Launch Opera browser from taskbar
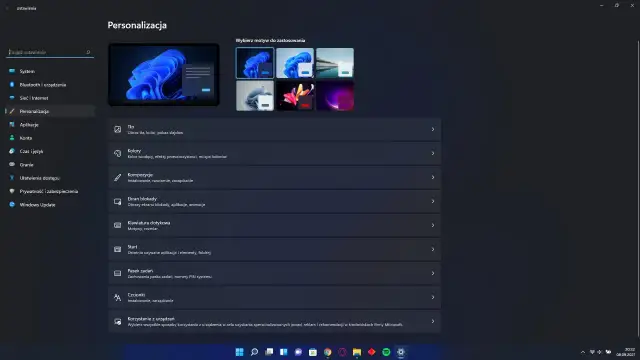This screenshot has height=360, width=640. pyautogui.click(x=342, y=352)
